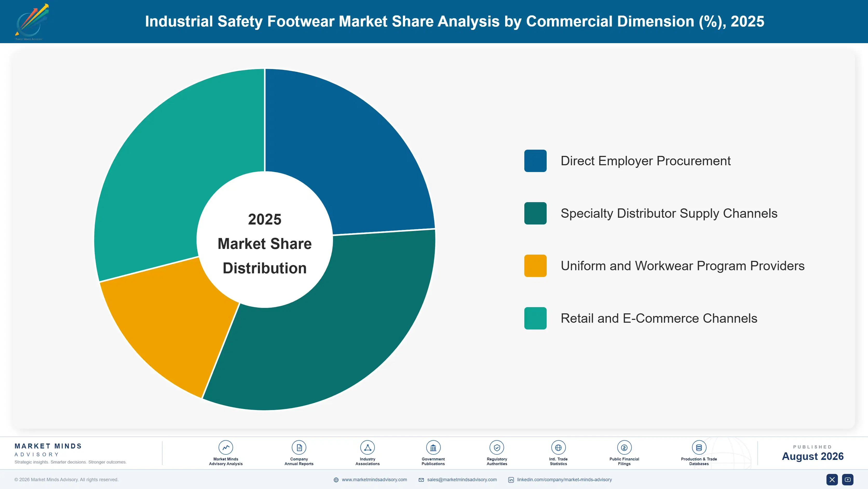
Task: Open the linkedin.com/company/market-minds-advisory link
Action: click(564, 480)
